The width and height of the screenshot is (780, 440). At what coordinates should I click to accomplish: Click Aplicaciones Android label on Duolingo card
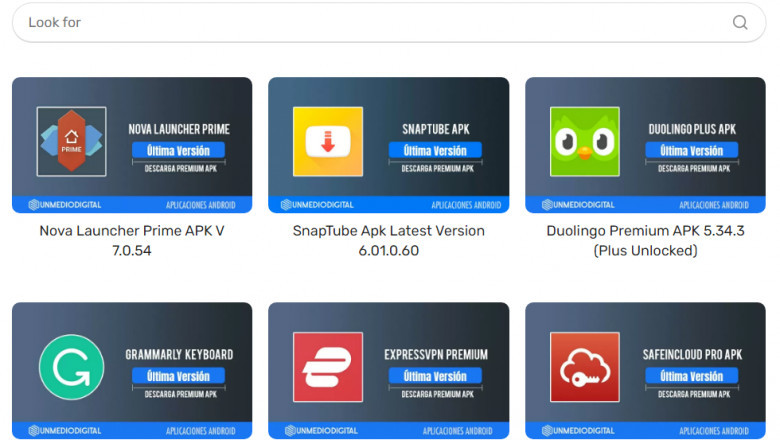pyautogui.click(x=714, y=205)
